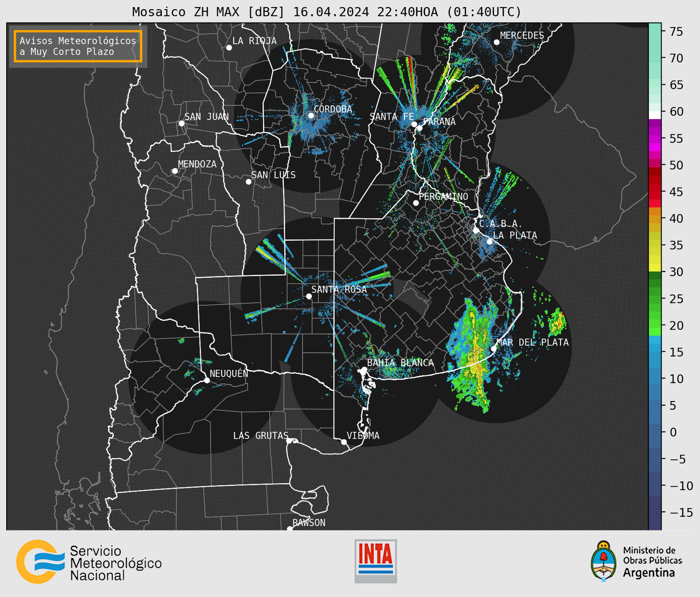Click the PARANA label
This screenshot has height=597, width=700.
439,122
